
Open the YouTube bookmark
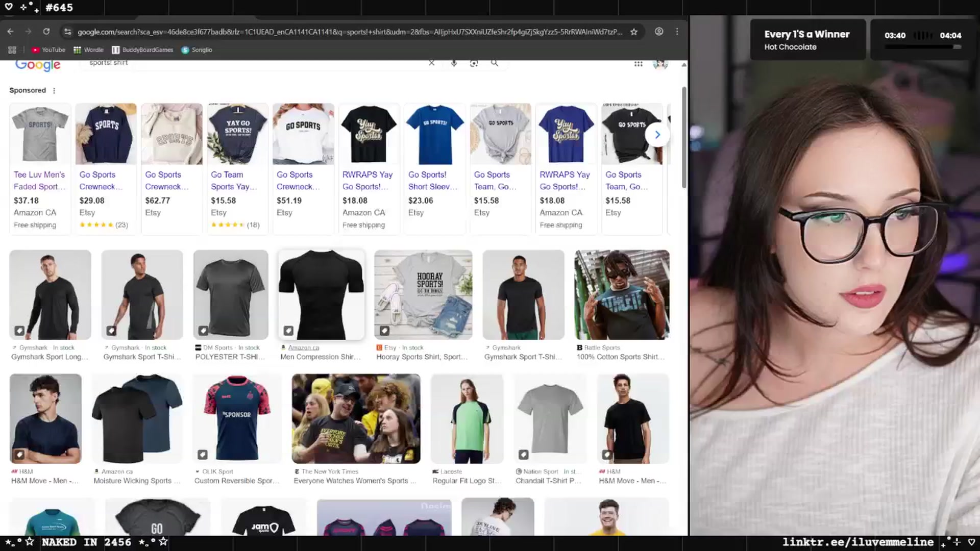pos(48,50)
